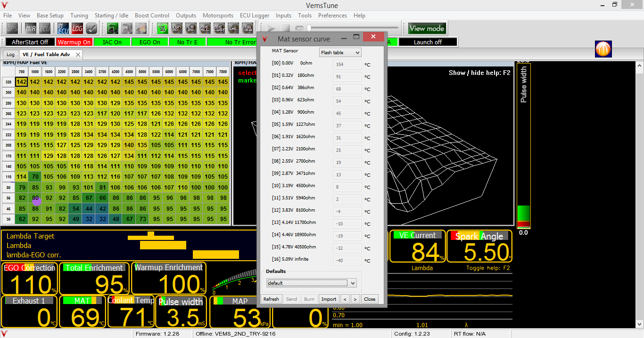The width and height of the screenshot is (644, 338).
Task: Toggle the View mode button
Action: 427,28
